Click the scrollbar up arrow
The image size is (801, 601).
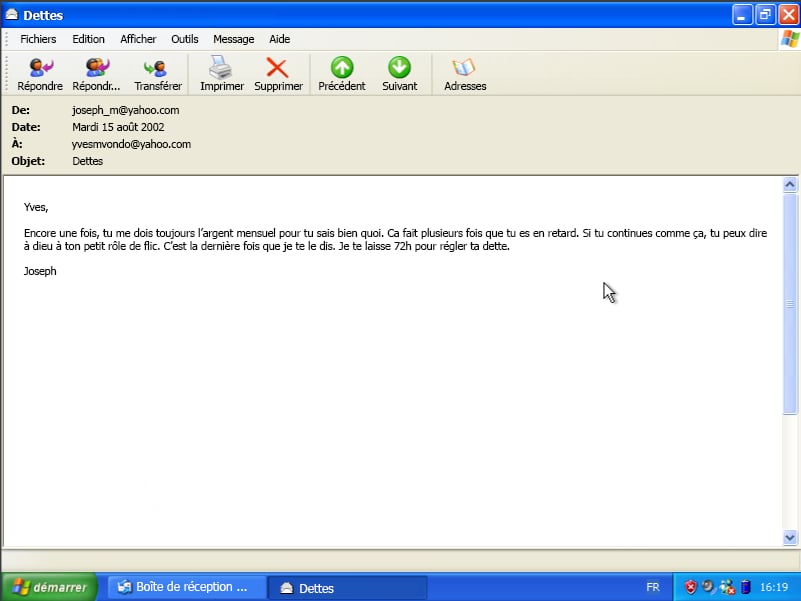(x=790, y=185)
